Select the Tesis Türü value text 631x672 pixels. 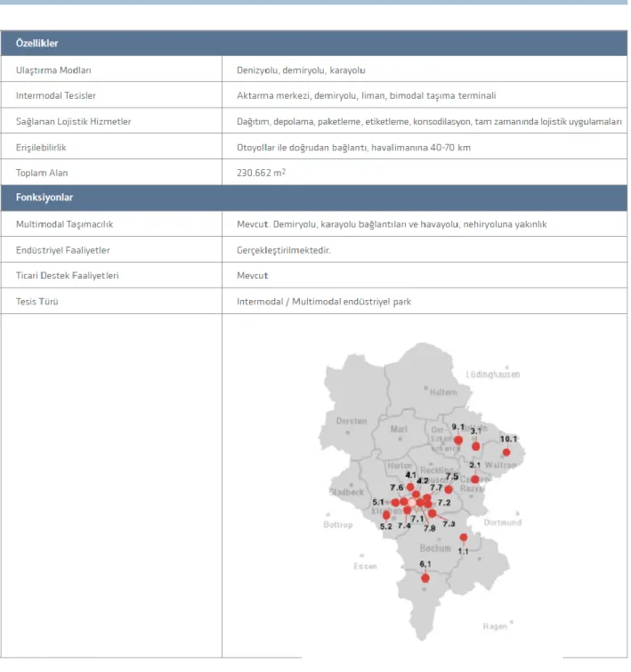[324, 302]
